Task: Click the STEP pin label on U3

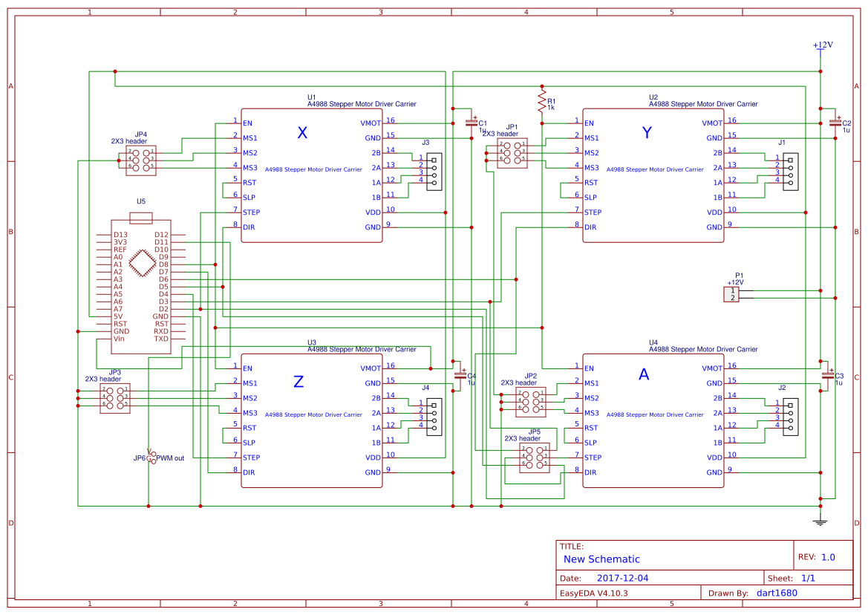Action: tap(251, 458)
